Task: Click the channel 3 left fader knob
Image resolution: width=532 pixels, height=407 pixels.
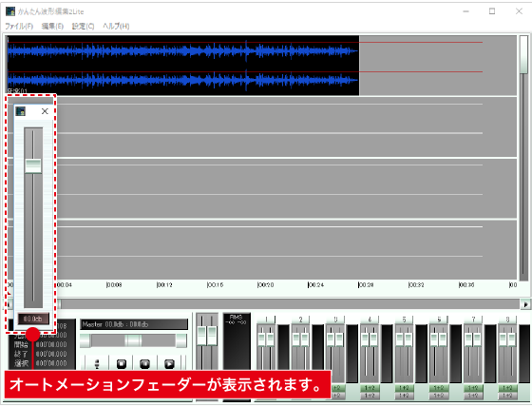Action: pos(331,339)
